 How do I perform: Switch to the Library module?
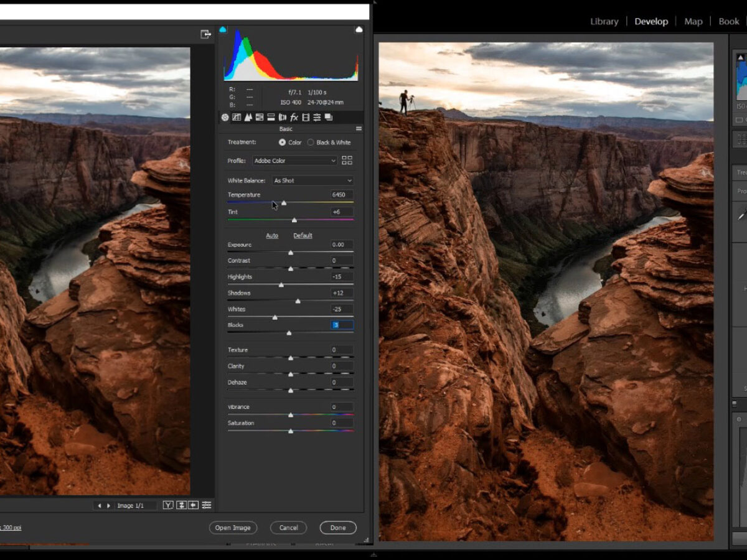point(604,21)
